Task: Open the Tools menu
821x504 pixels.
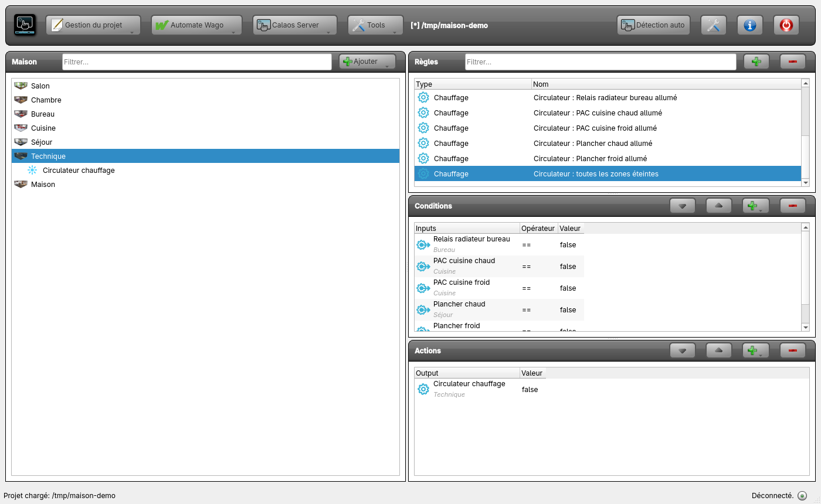Action: 375,25
